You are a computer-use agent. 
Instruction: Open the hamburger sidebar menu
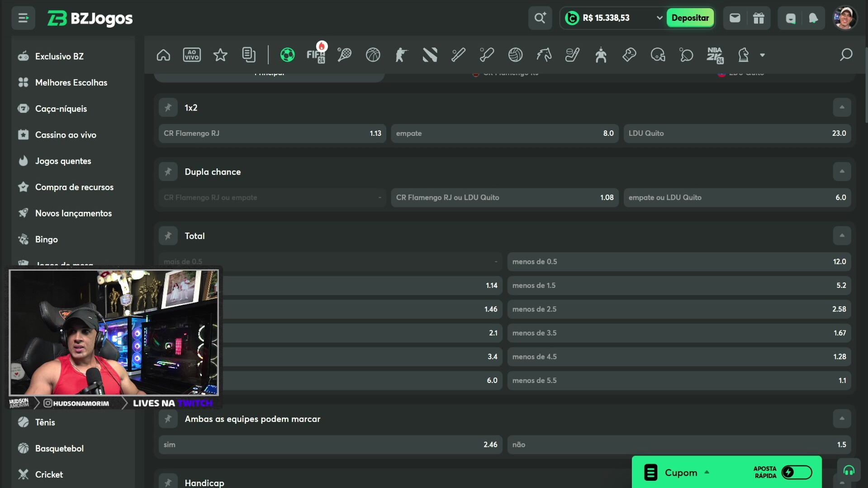23,18
